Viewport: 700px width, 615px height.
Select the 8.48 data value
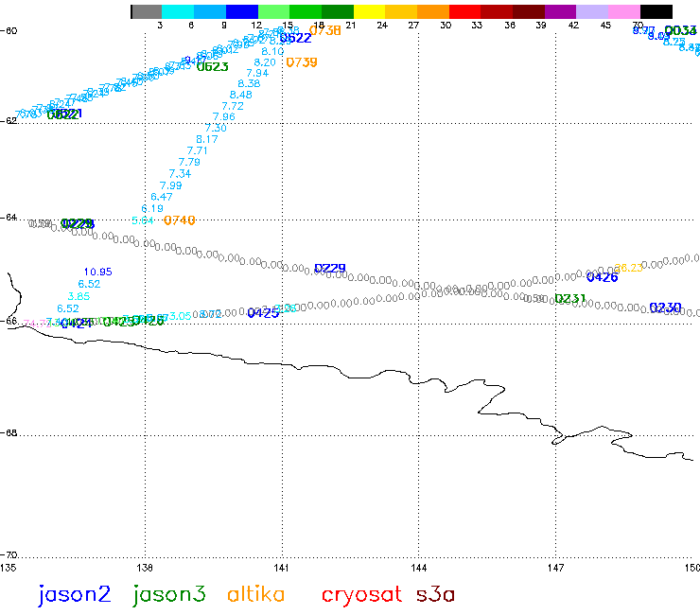[x=240, y=96]
